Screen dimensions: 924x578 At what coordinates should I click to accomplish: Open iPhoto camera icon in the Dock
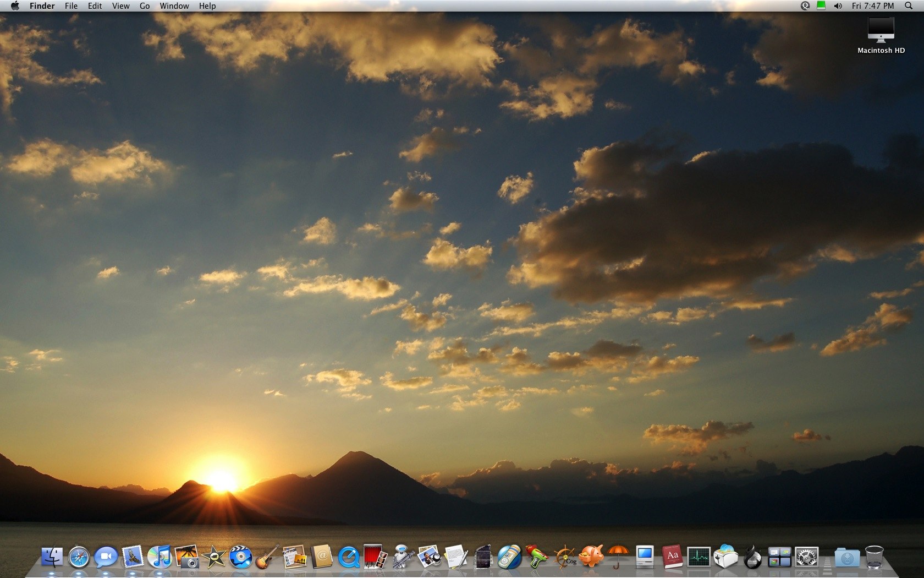pos(186,557)
